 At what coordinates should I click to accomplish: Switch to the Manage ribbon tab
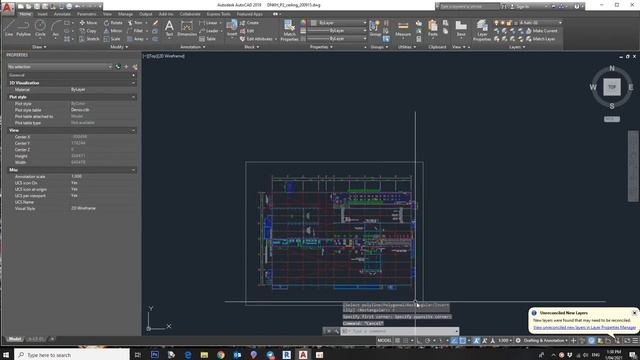[x=125, y=14]
